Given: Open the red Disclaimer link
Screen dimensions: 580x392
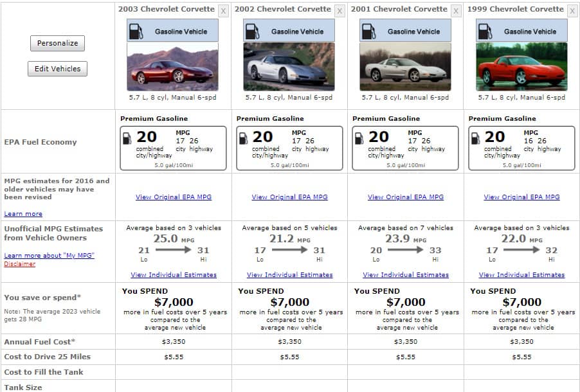Looking at the screenshot, I should point(19,264).
